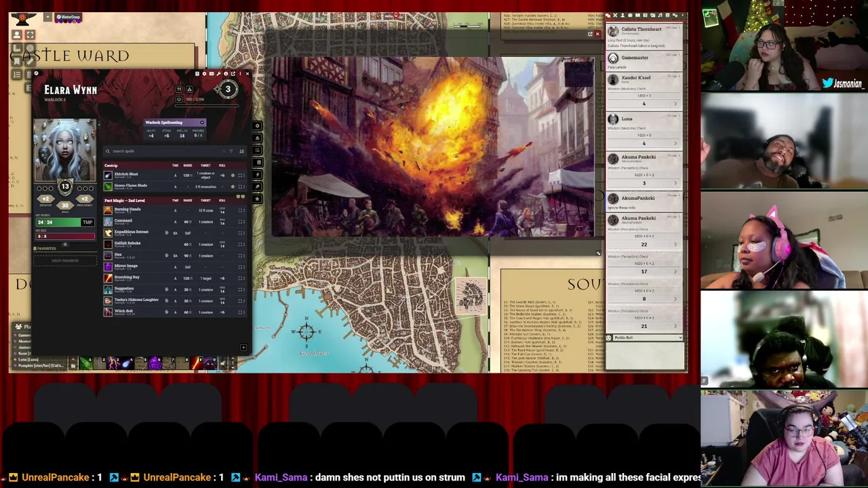Click the Players list heading
This screenshot has width=868, height=488.
tap(24, 327)
